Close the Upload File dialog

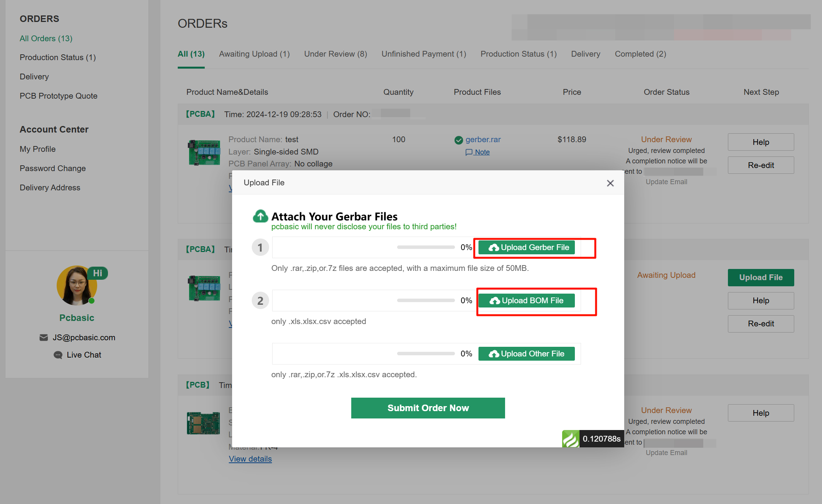coord(610,183)
